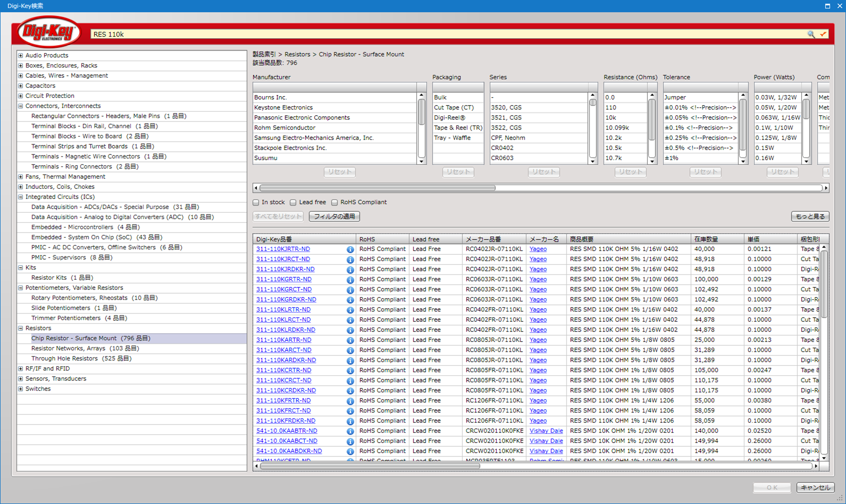
Task: Select Embedded - Microcontrollers in tree
Action: [x=85, y=227]
